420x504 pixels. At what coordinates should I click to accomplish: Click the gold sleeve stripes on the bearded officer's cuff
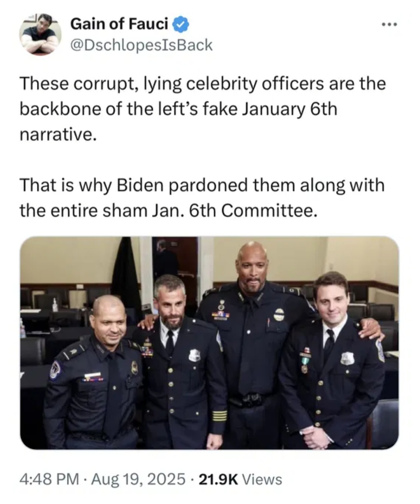click(220, 417)
